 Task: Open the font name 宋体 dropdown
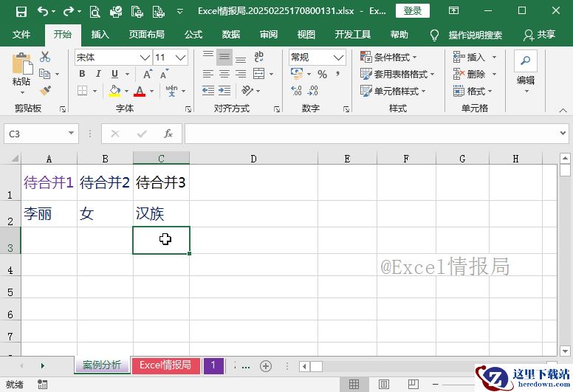[x=145, y=58]
